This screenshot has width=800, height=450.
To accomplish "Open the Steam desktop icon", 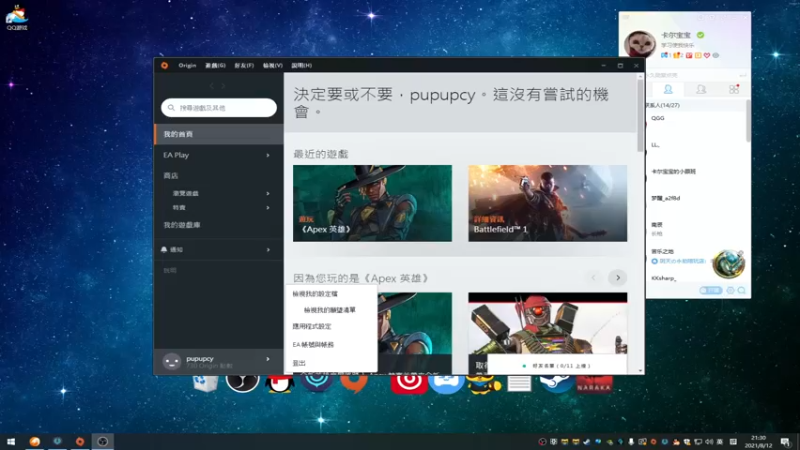I will 557,383.
